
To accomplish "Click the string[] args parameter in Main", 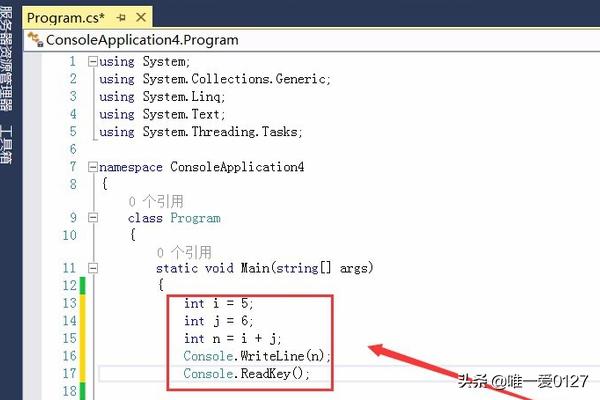I will (318, 268).
